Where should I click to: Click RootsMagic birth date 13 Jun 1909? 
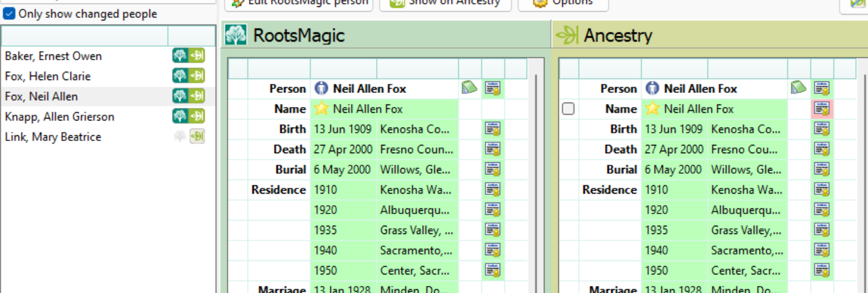[343, 129]
